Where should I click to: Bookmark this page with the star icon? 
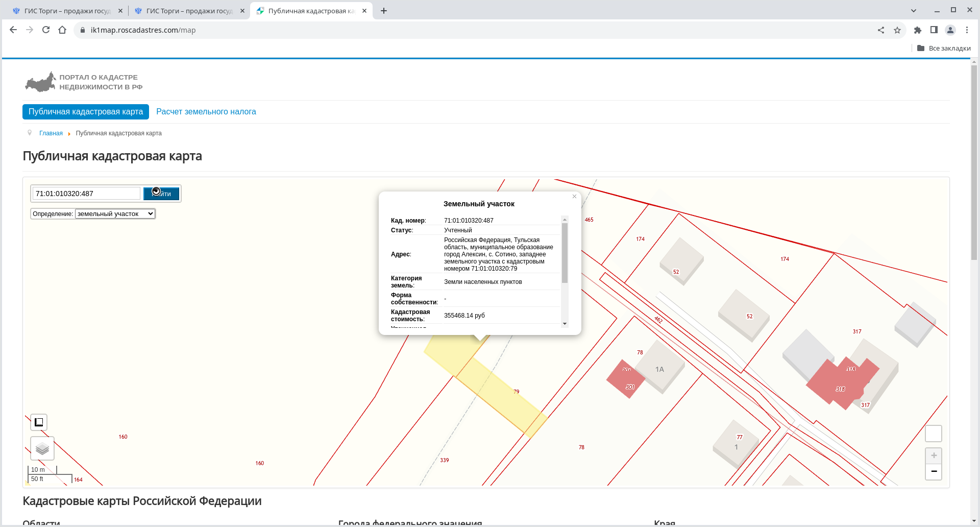click(x=897, y=30)
